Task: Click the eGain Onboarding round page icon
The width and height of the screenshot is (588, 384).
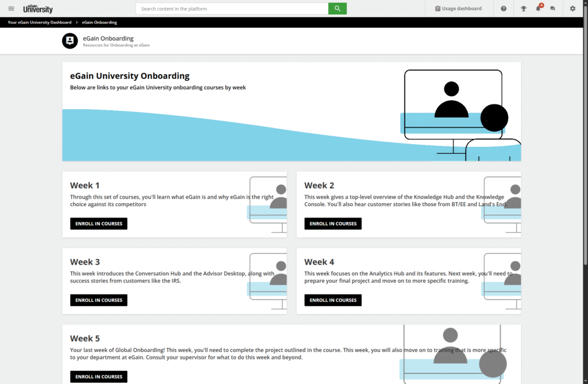Action: pos(69,41)
